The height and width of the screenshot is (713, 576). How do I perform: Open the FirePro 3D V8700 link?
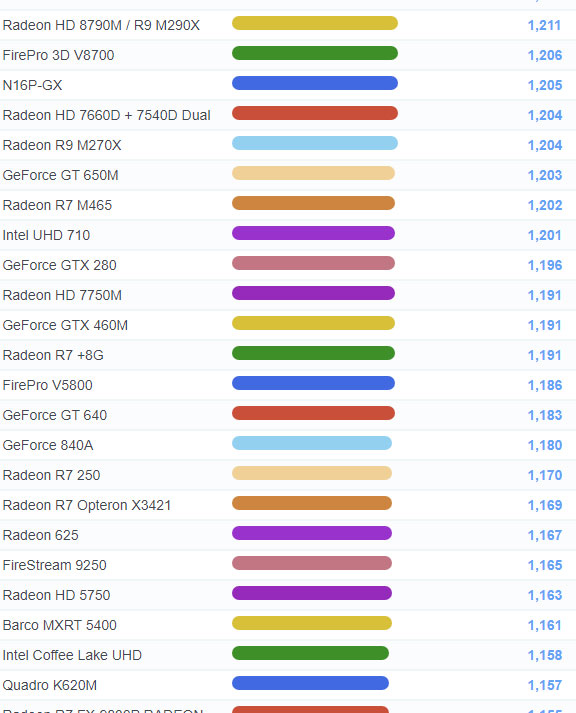[58, 55]
